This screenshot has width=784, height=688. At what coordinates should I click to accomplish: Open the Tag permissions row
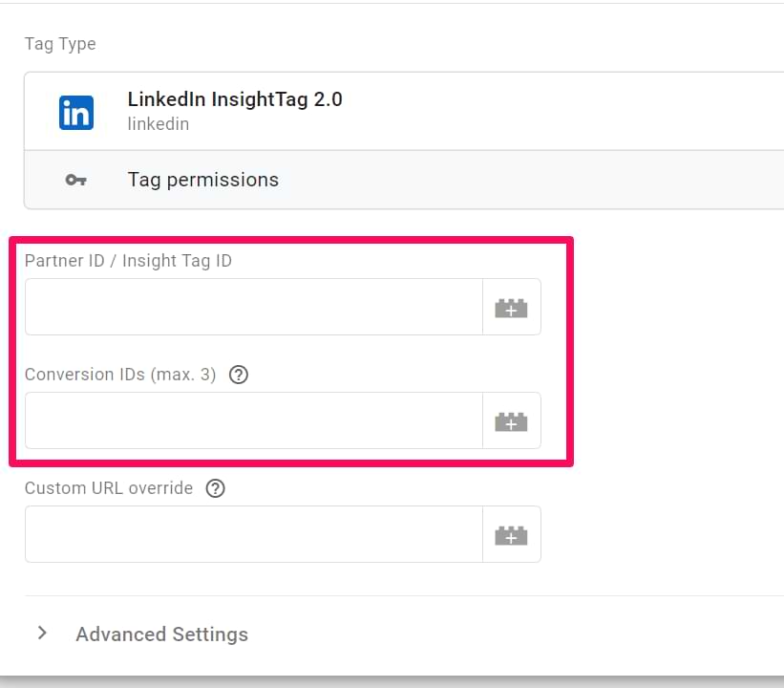[x=404, y=180]
